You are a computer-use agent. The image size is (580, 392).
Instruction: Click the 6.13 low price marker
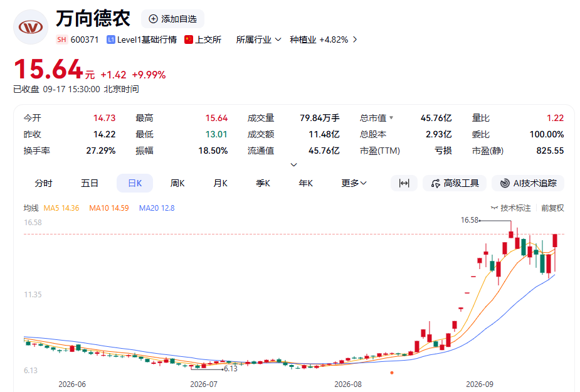[x=231, y=369]
